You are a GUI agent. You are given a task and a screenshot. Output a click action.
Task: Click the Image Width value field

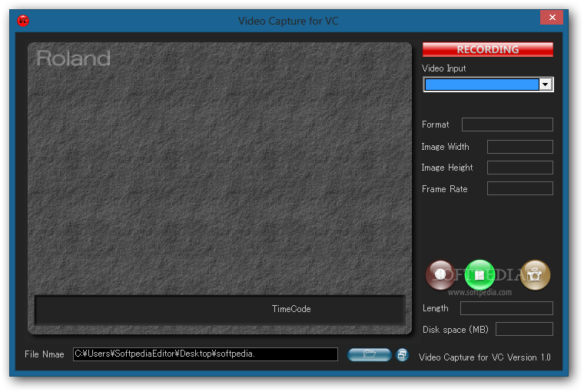point(520,147)
